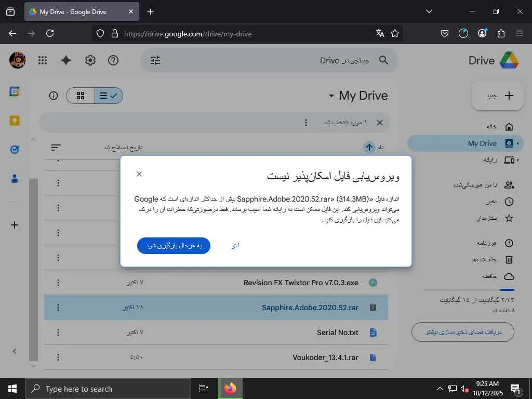Screen dimensions: 532x399
Task: Select Sapphire.Adobe.2020.52.rar file name
Action: point(310,308)
